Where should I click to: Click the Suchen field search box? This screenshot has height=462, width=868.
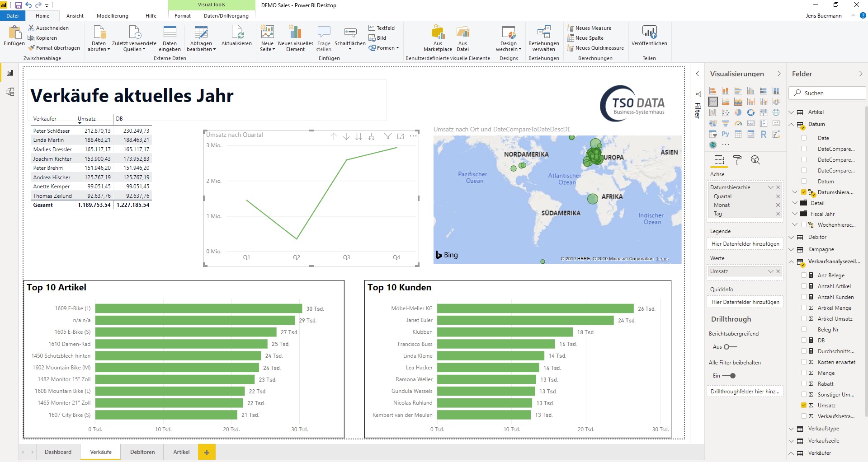click(827, 93)
